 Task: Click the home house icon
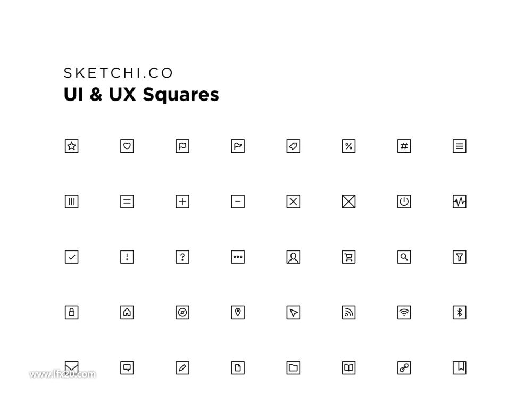[127, 312]
